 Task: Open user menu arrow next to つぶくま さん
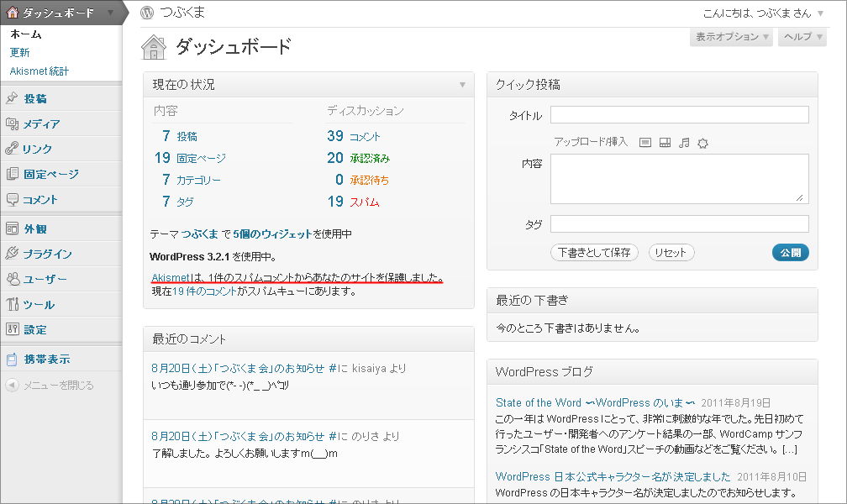point(820,13)
